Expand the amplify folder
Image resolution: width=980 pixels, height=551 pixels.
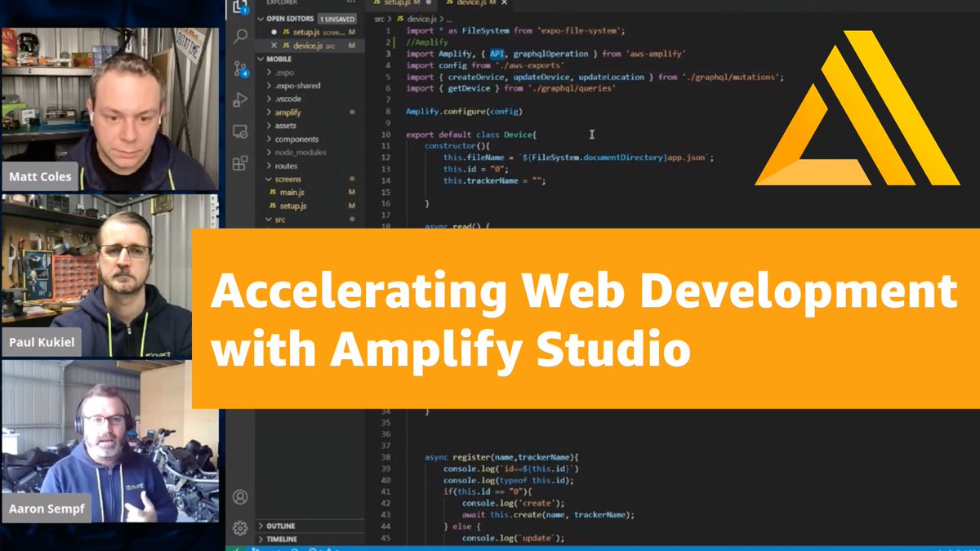(269, 112)
